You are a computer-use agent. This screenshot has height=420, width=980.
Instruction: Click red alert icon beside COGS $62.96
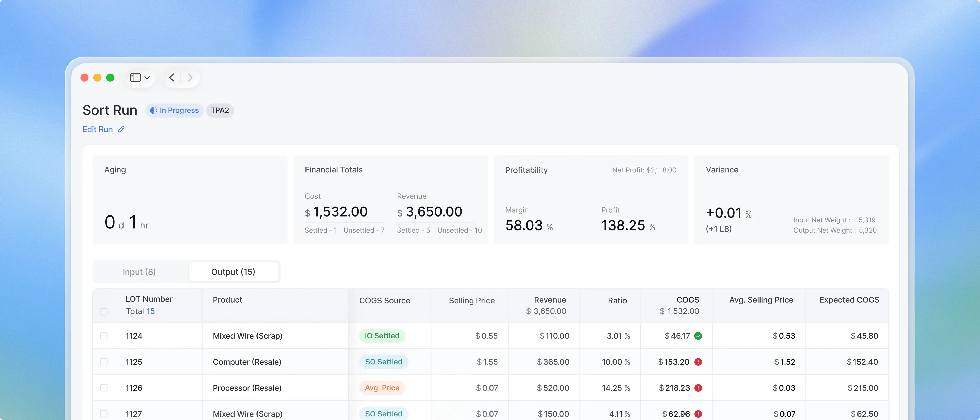coord(698,414)
